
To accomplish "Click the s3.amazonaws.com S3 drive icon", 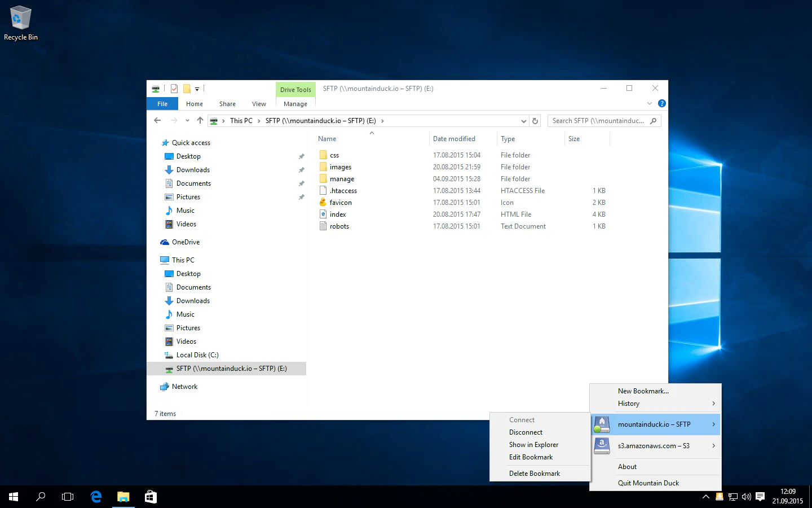I will pos(602,446).
